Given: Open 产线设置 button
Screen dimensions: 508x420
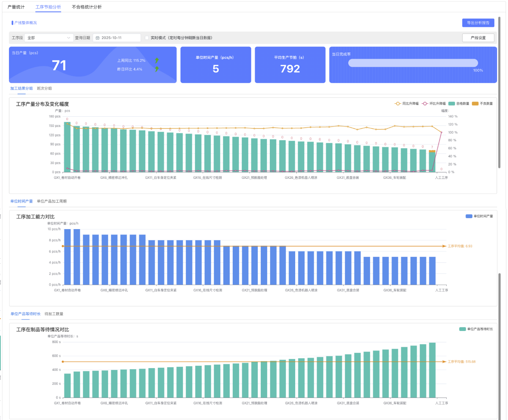Looking at the screenshot, I should (478, 38).
